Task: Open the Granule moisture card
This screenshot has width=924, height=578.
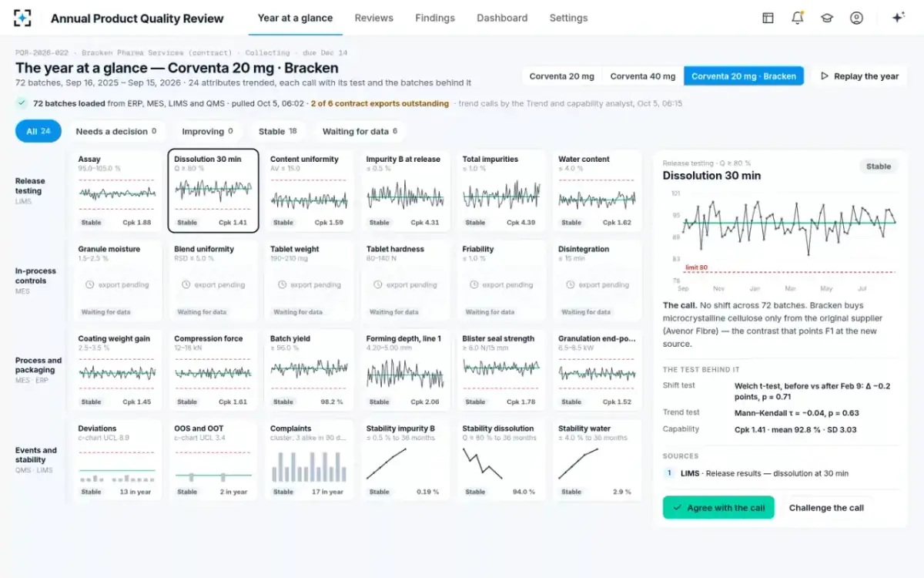Action: click(117, 281)
